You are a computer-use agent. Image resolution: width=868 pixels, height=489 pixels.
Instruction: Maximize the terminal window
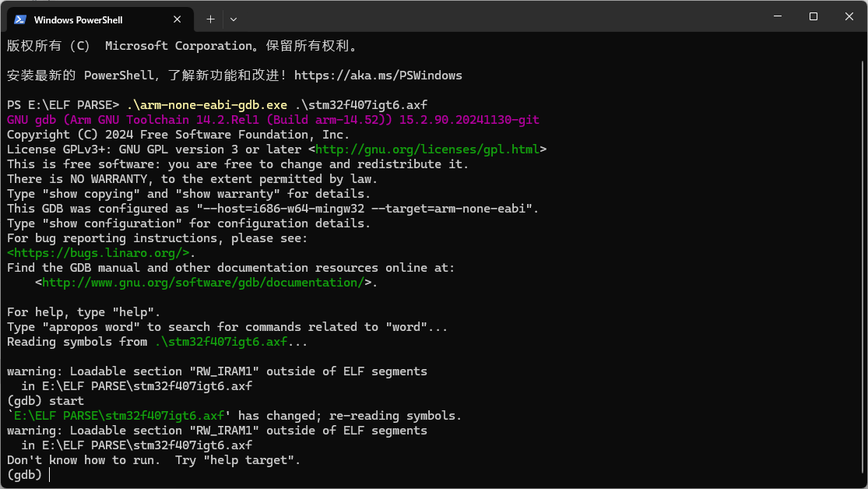(x=814, y=16)
